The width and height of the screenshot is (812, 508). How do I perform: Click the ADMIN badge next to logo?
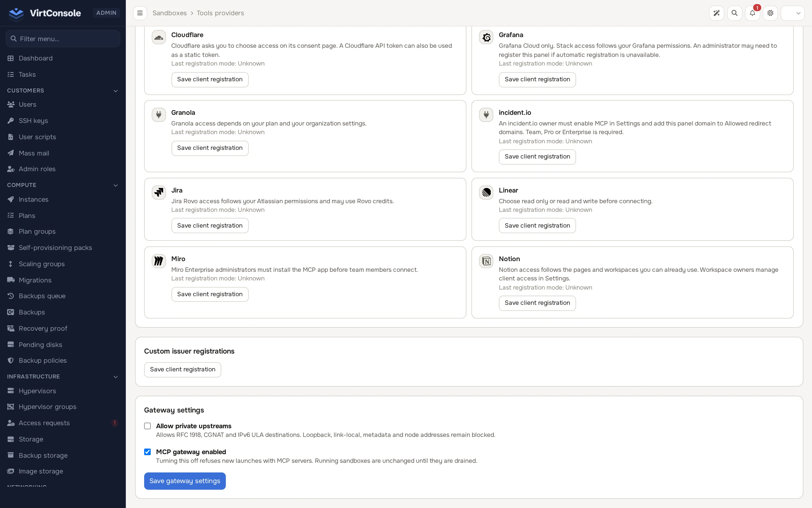[106, 13]
